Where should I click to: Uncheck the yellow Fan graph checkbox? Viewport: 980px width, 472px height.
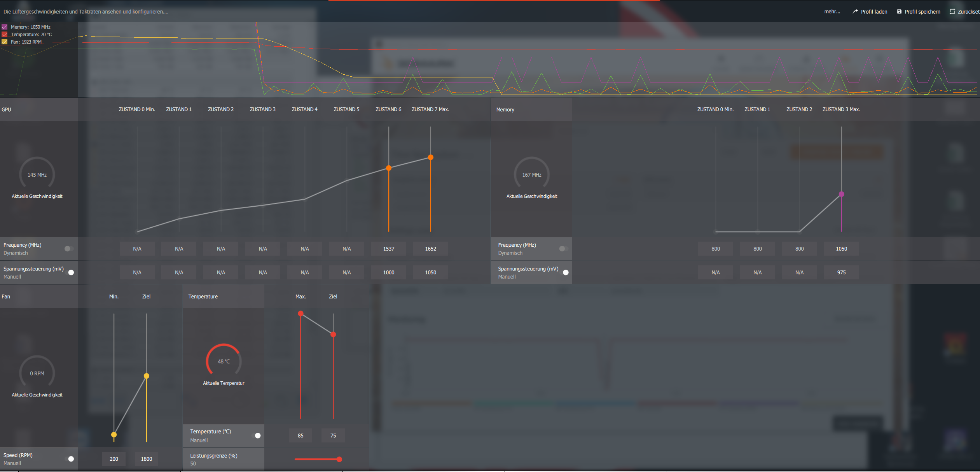point(5,42)
